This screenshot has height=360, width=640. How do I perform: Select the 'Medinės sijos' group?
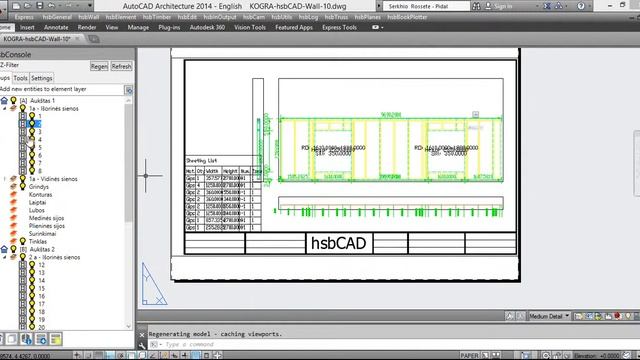[x=47, y=218]
